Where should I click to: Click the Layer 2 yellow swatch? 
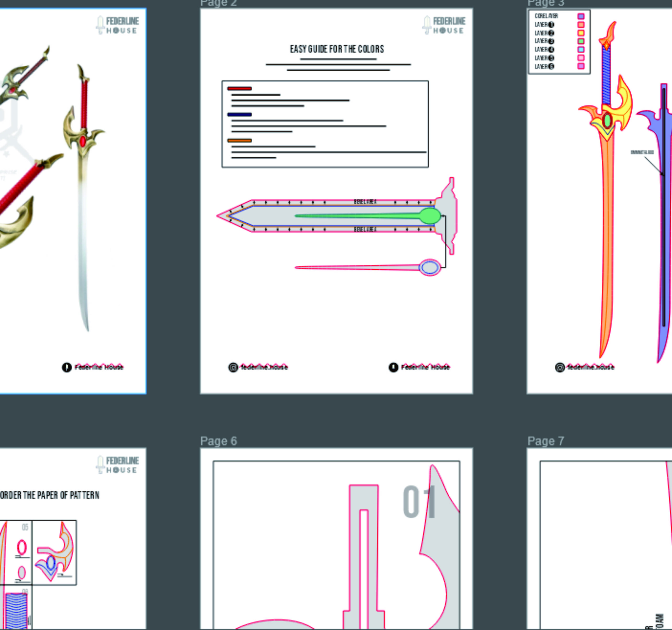click(581, 33)
